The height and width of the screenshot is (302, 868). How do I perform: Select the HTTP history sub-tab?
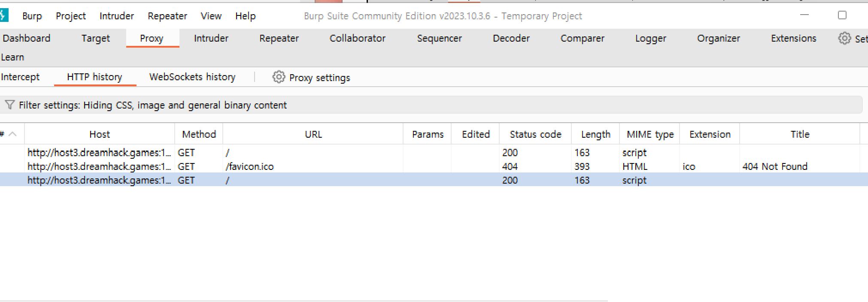tap(94, 77)
